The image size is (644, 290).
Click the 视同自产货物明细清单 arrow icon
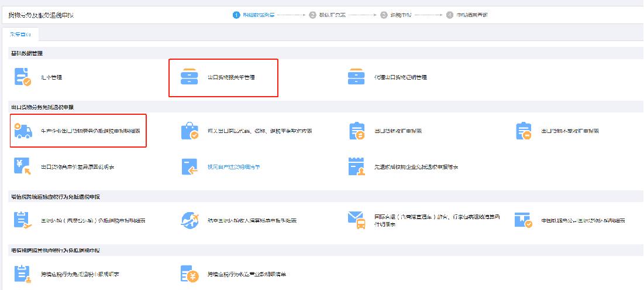[x=190, y=166]
